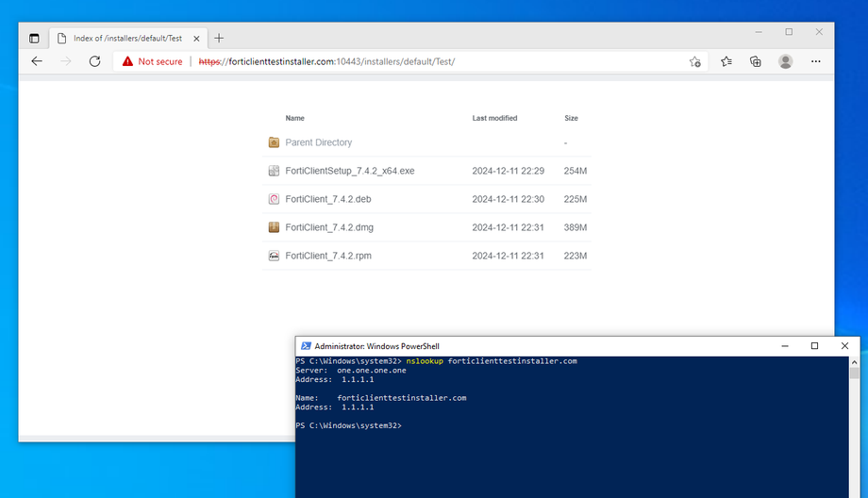Click the Not secure warning indicator
This screenshot has height=498, width=868.
[x=152, y=61]
